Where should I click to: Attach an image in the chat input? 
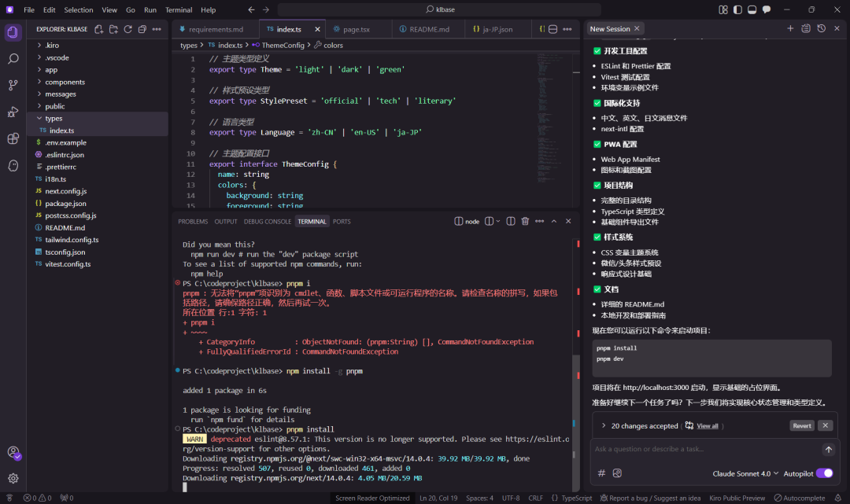[617, 473]
